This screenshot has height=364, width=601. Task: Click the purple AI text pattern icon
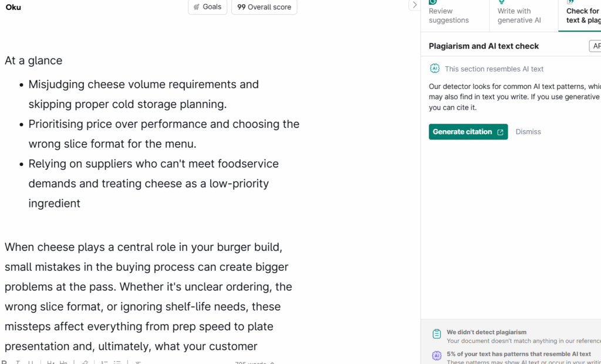pos(437,356)
